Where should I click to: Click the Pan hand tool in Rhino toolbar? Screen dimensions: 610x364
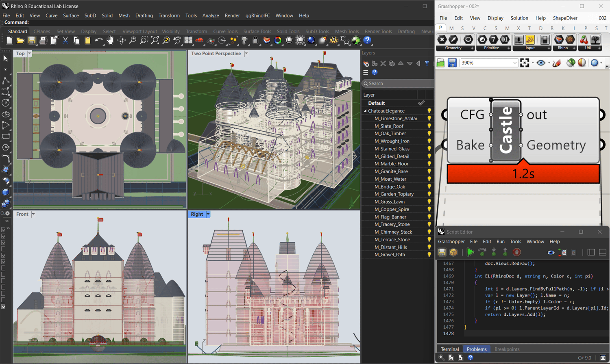click(x=110, y=40)
